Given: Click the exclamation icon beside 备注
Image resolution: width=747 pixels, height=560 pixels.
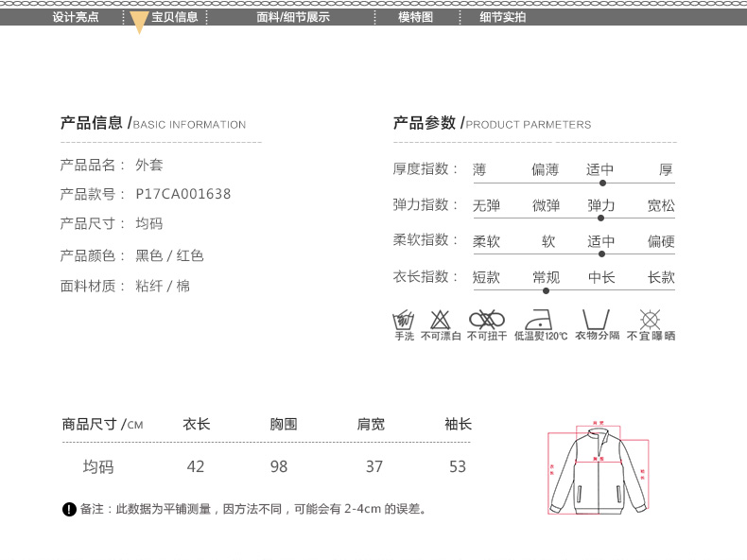Looking at the screenshot, I should pyautogui.click(x=69, y=510).
